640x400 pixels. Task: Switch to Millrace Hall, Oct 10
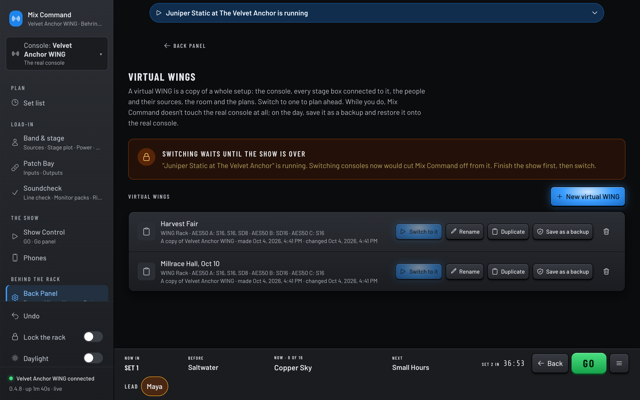(x=418, y=272)
